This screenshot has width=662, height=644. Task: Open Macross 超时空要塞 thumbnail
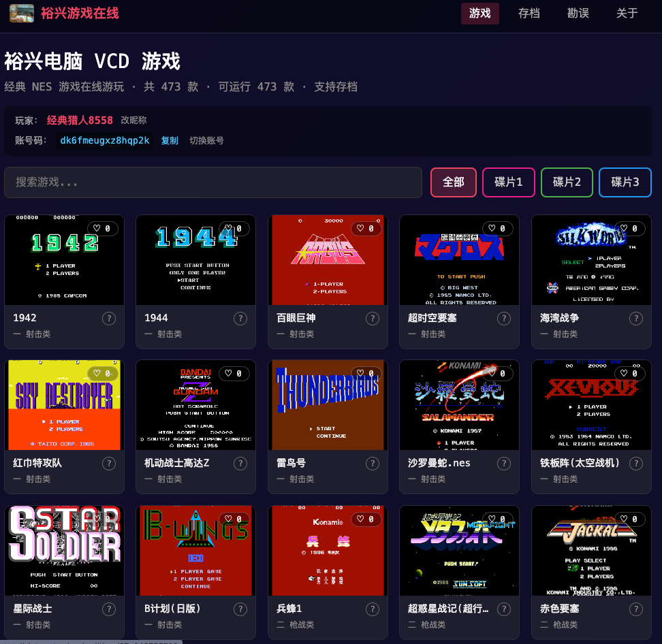coord(459,260)
